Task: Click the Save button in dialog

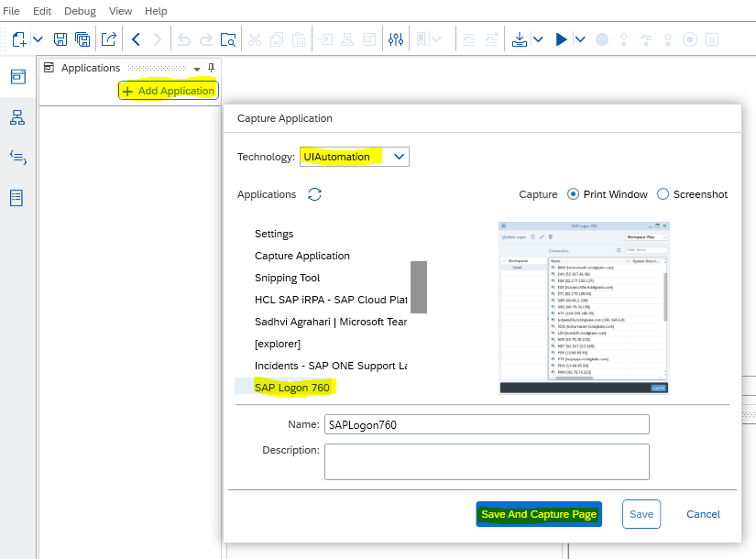Action: point(641,514)
